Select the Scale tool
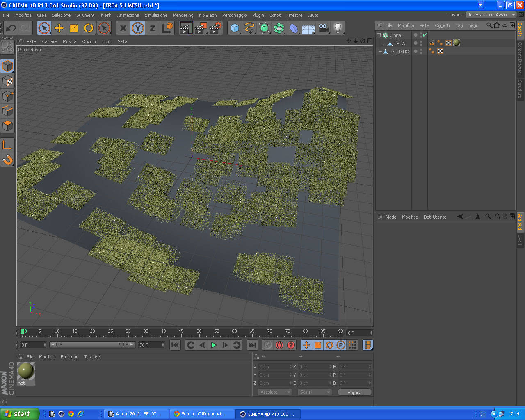525x420 pixels. [x=74, y=28]
